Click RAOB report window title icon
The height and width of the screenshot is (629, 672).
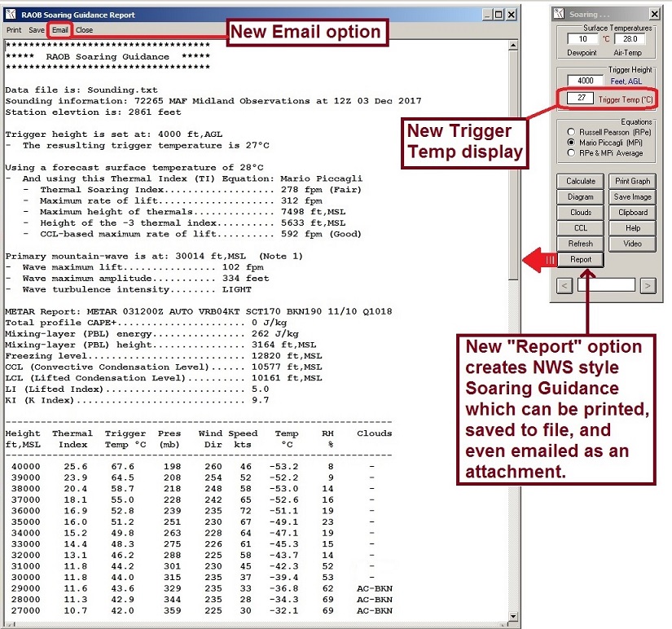11,15
